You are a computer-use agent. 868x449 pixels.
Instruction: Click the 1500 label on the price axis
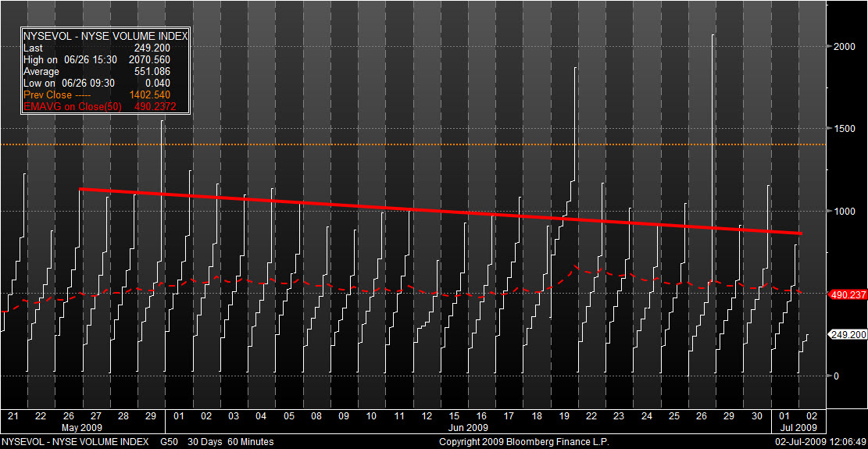pyautogui.click(x=844, y=128)
